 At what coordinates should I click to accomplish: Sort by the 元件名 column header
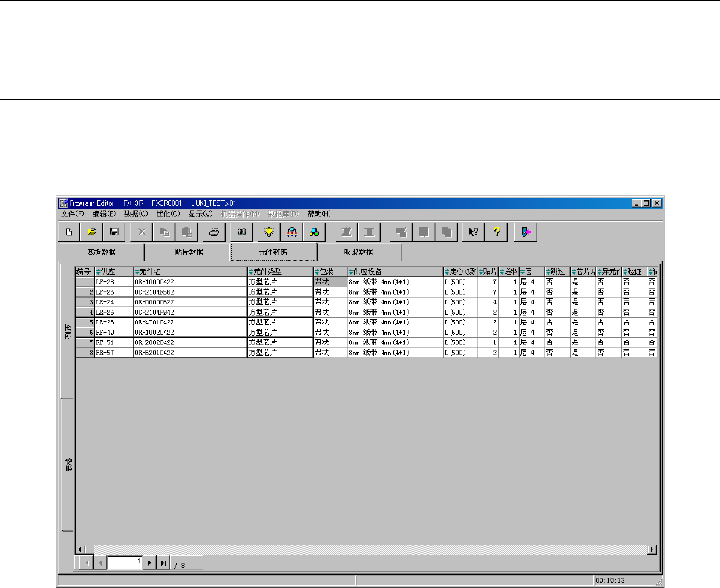[190, 272]
